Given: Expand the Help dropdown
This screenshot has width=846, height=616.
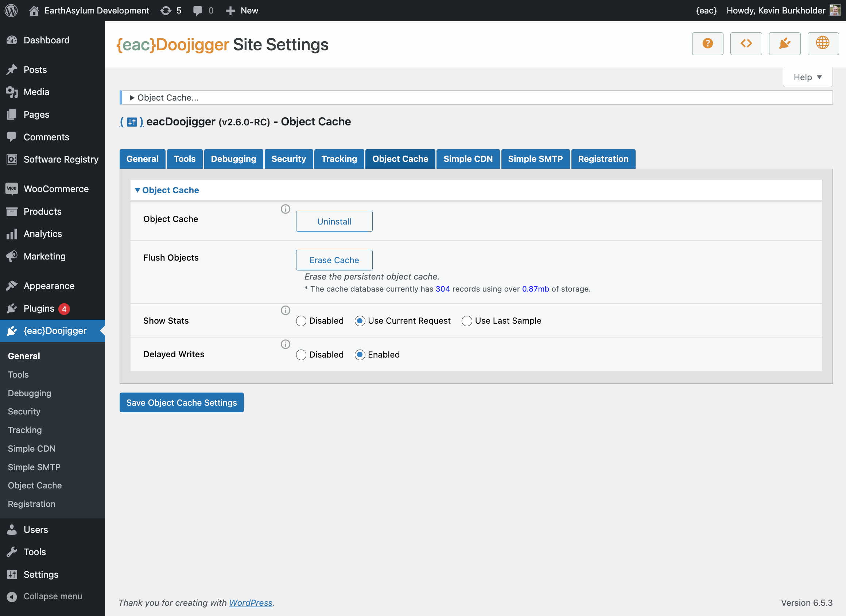Looking at the screenshot, I should pyautogui.click(x=808, y=77).
